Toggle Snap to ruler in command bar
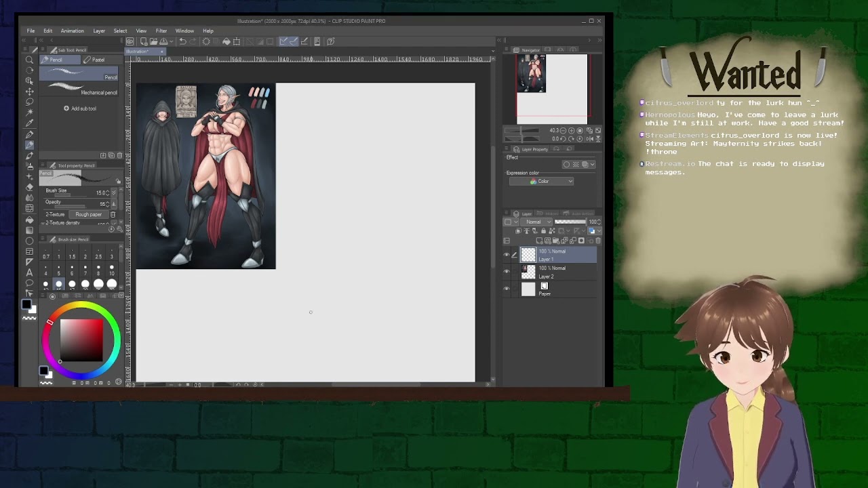The height and width of the screenshot is (488, 868). click(283, 41)
